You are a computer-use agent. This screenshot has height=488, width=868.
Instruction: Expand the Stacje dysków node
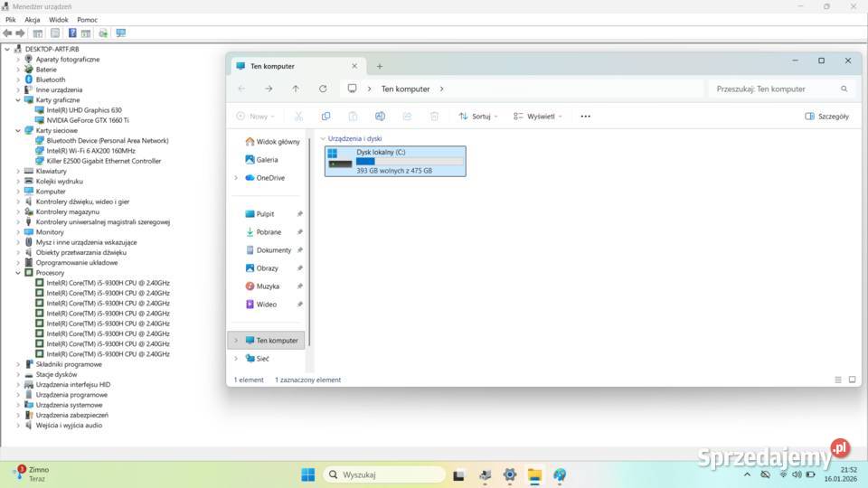pyautogui.click(x=18, y=374)
